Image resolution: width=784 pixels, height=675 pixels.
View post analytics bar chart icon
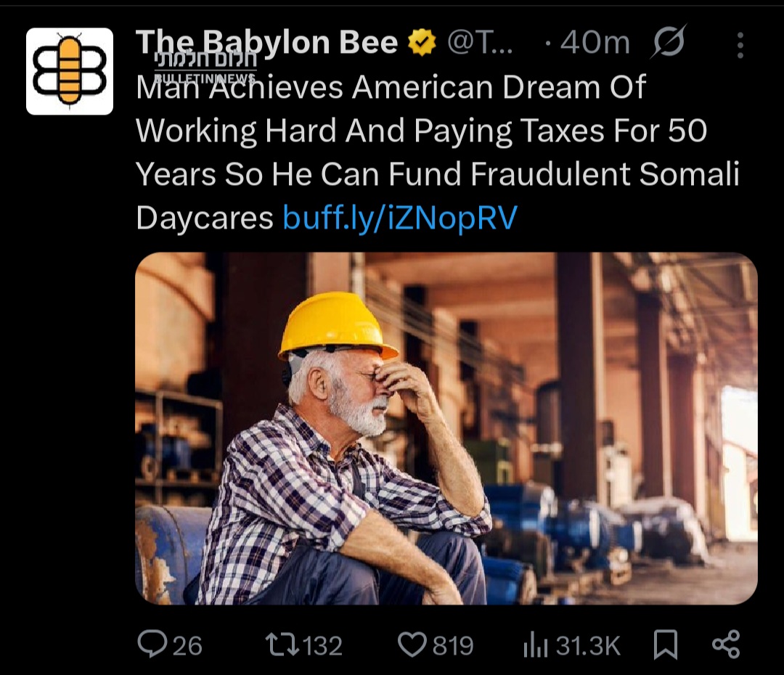click(x=536, y=645)
